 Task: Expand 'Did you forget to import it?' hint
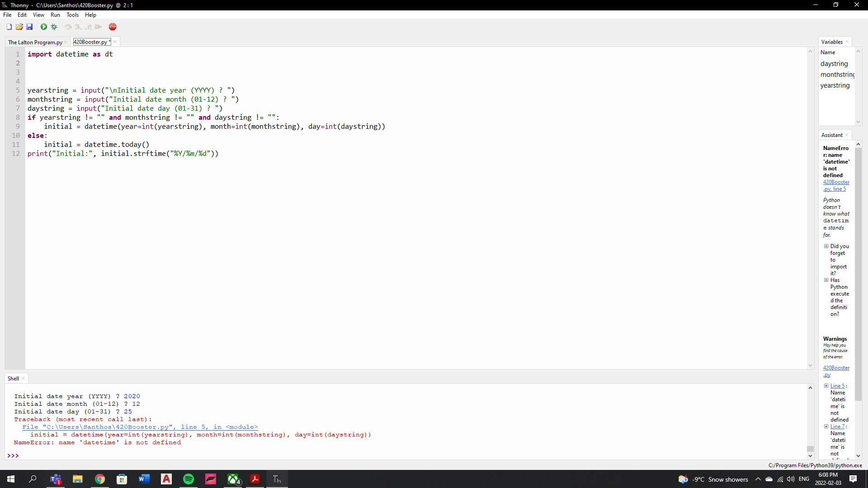(x=826, y=246)
